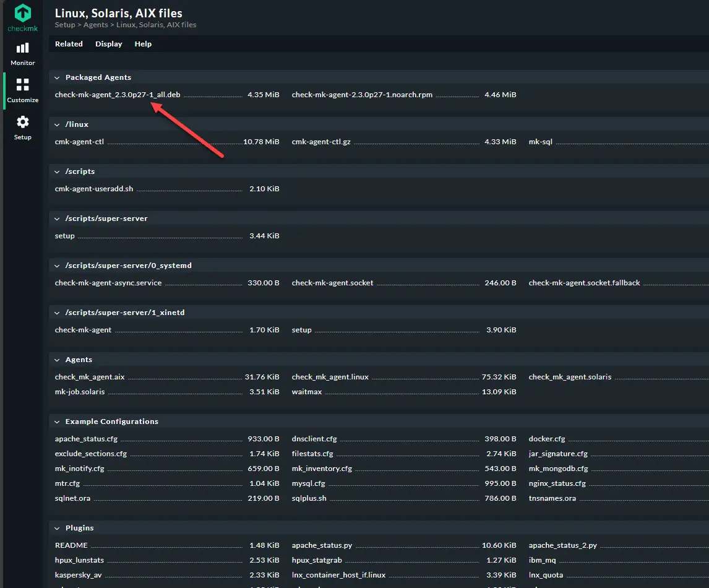Open the Display menu
709x588 pixels.
(108, 44)
